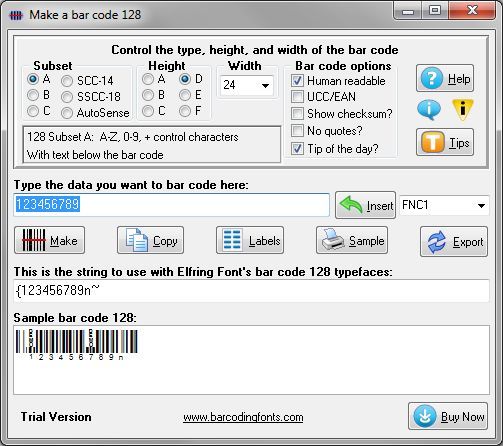The image size is (503, 446).
Task: Open the Width dropdown showing 24
Action: click(x=246, y=85)
